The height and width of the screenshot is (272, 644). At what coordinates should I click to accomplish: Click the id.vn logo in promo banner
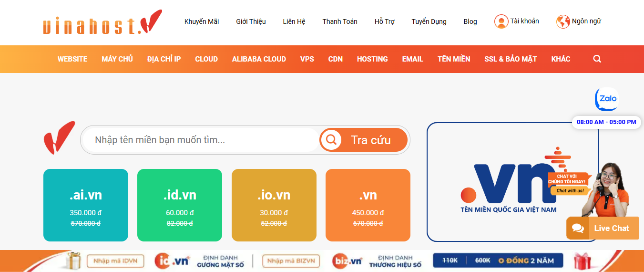click(173, 261)
